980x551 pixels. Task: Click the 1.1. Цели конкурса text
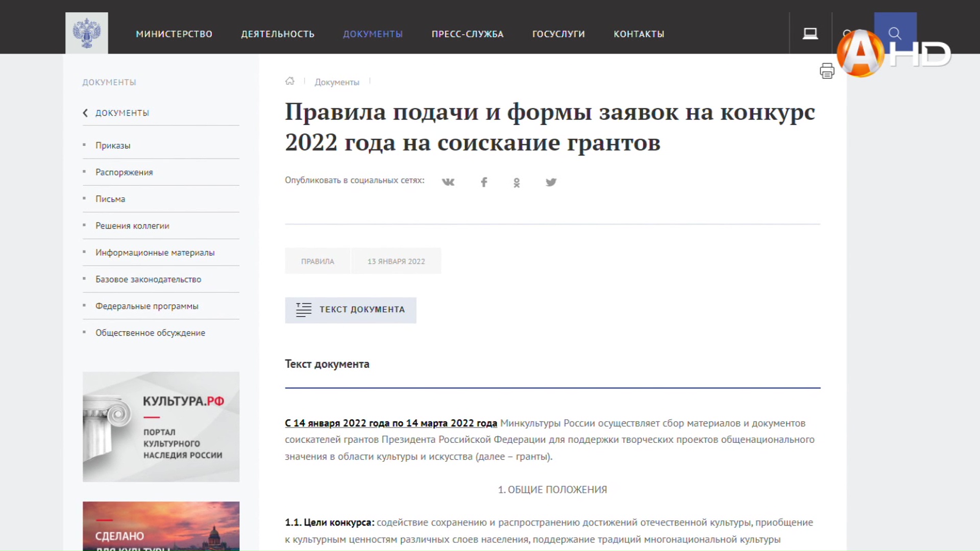click(330, 522)
